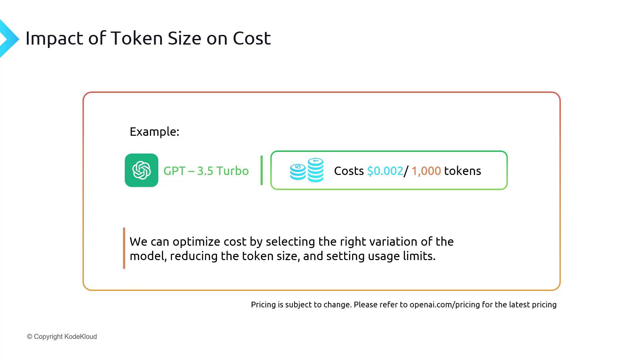Click the green vertical divider line
This screenshot has width=644, height=362.
pyautogui.click(x=262, y=170)
